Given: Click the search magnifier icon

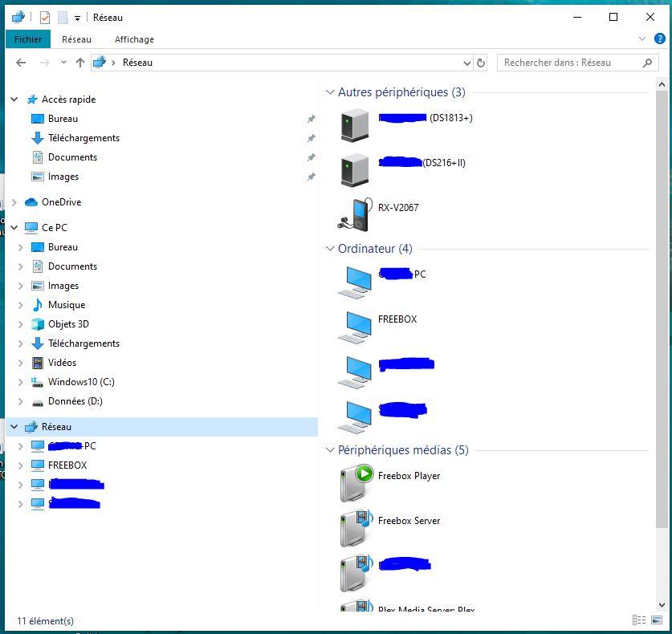Looking at the screenshot, I should pos(647,63).
